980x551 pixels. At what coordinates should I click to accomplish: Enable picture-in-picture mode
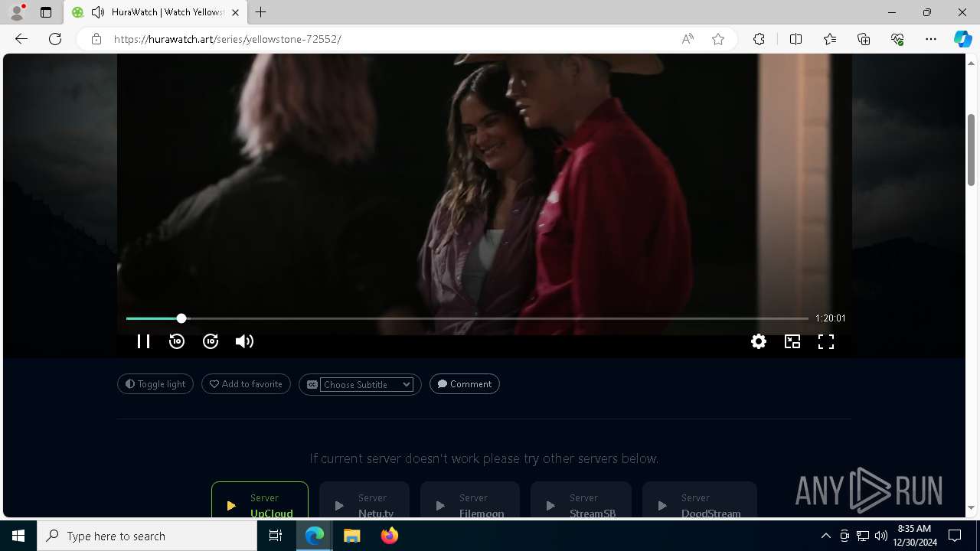pos(792,341)
